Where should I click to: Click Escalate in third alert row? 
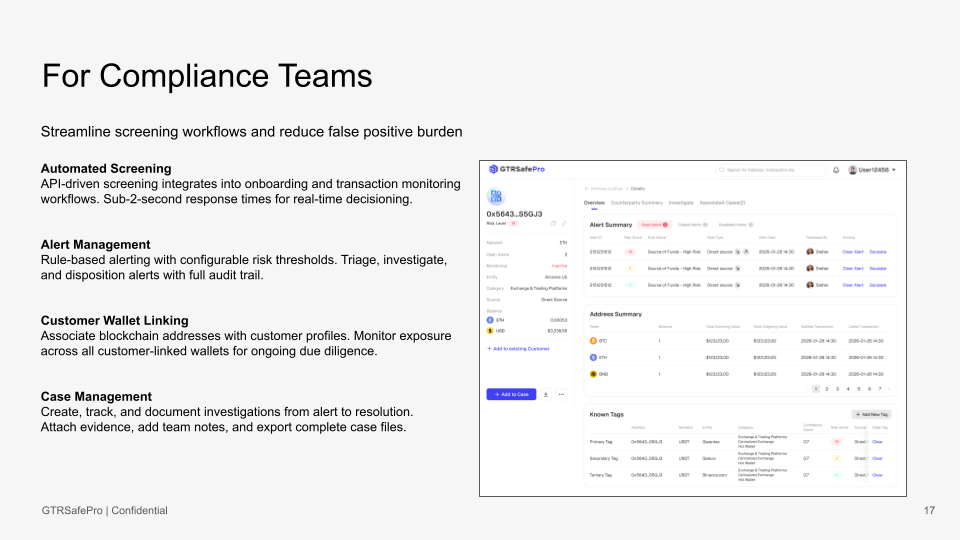878,285
